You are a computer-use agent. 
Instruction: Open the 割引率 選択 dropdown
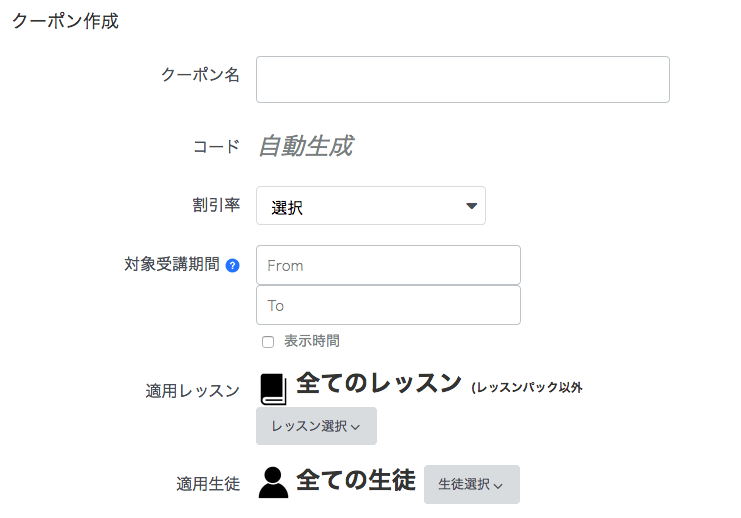[371, 206]
